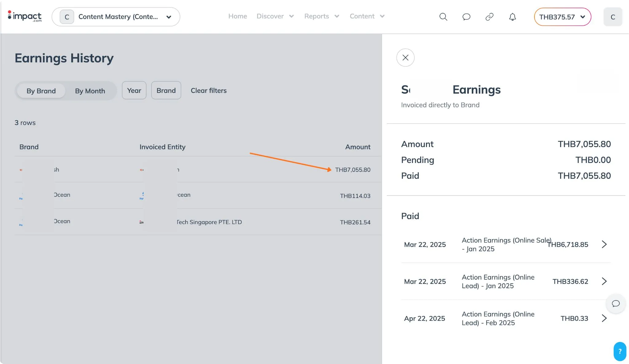Image resolution: width=629 pixels, height=364 pixels.
Task: Open messages speech bubble icon in header
Action: (466, 17)
